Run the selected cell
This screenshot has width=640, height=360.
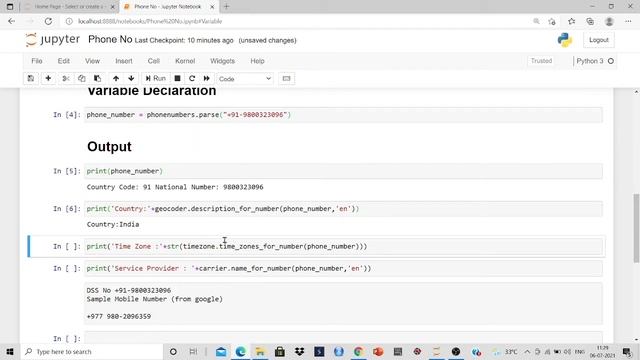(156, 78)
